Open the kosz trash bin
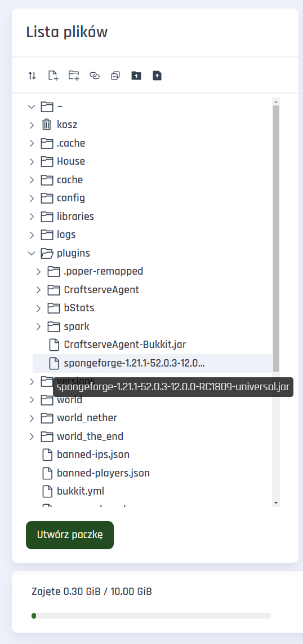303x644 pixels. click(x=67, y=125)
